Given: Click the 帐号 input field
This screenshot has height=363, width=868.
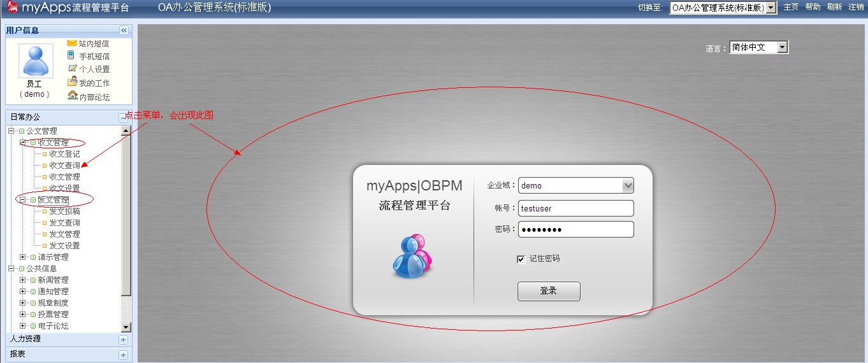Looking at the screenshot, I should [x=576, y=208].
